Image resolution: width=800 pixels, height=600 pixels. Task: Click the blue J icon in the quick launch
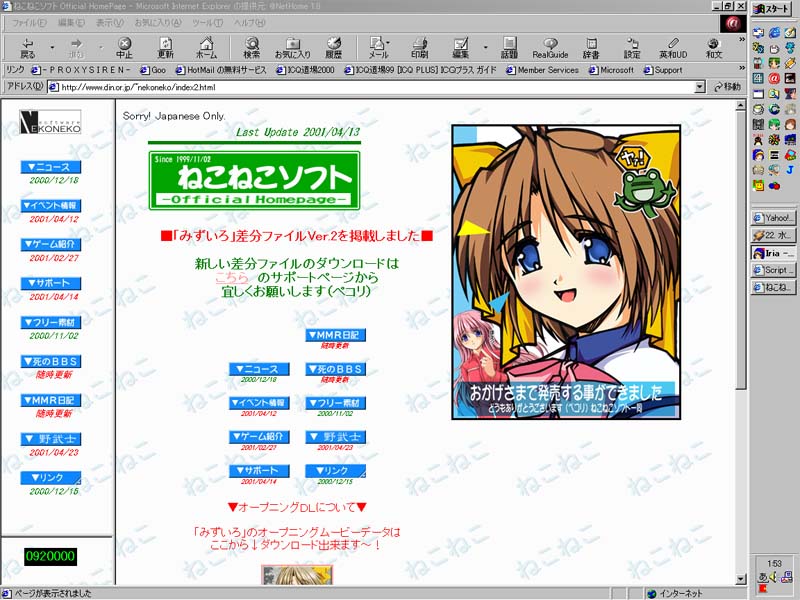tap(790, 169)
